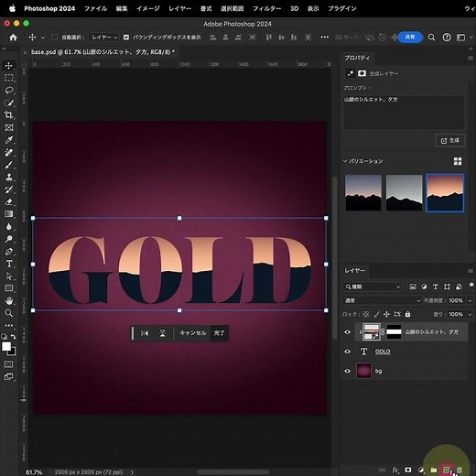Hide the GOLD text layer
The width and height of the screenshot is (476, 476).
pos(347,352)
